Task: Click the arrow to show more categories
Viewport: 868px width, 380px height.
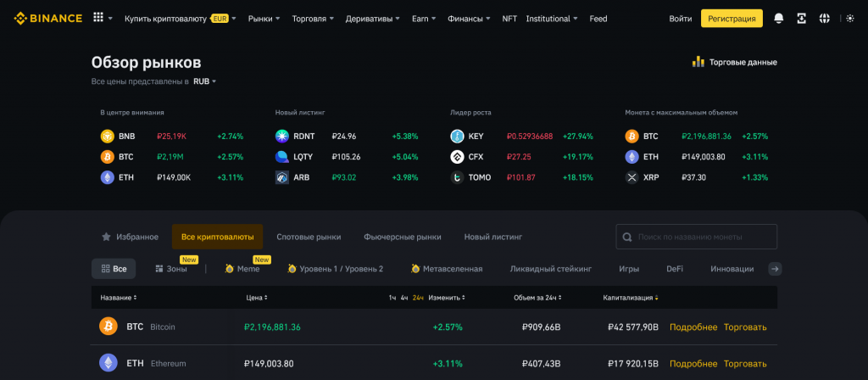Action: (x=775, y=269)
